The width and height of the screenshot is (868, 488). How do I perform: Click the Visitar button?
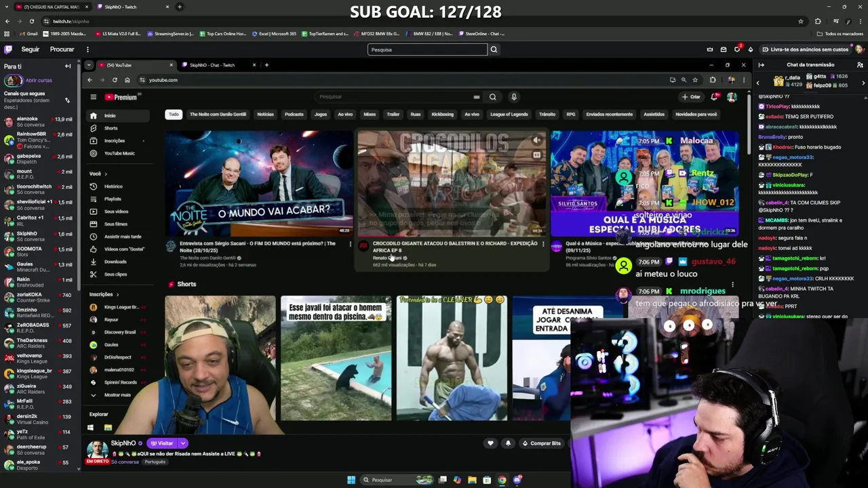coord(161,443)
